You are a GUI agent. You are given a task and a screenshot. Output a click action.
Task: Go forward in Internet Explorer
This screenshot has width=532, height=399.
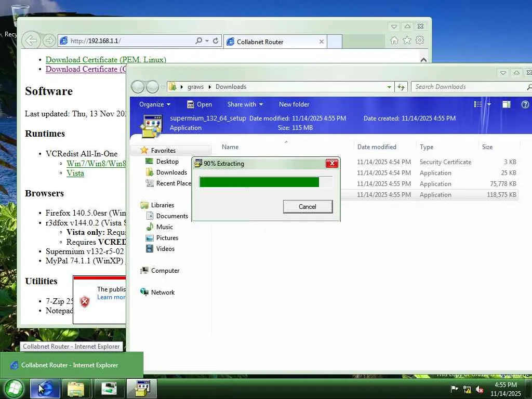(49, 41)
